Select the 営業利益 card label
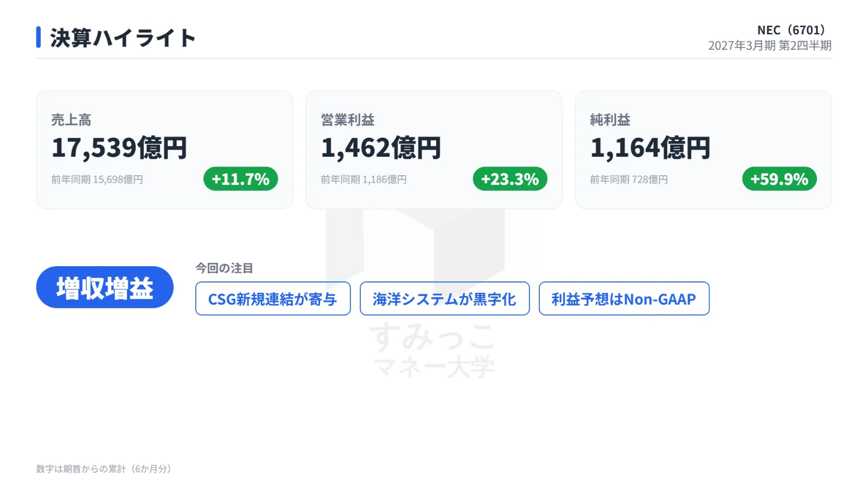Screen dimensions: 868x488 (348, 120)
